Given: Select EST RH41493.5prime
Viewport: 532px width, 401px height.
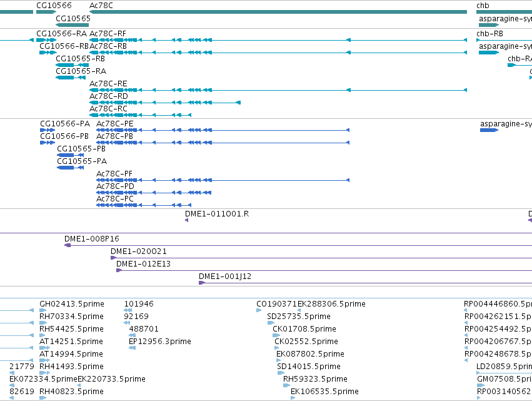Looking at the screenshot, I should pyautogui.click(x=45, y=373).
